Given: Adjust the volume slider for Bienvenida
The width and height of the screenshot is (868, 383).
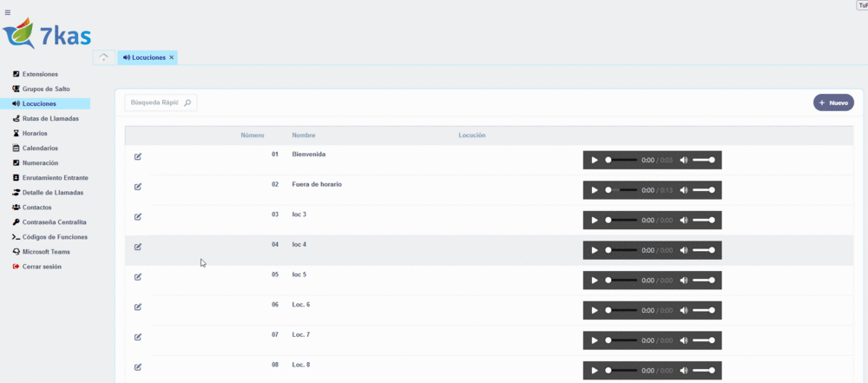Looking at the screenshot, I should (x=704, y=160).
